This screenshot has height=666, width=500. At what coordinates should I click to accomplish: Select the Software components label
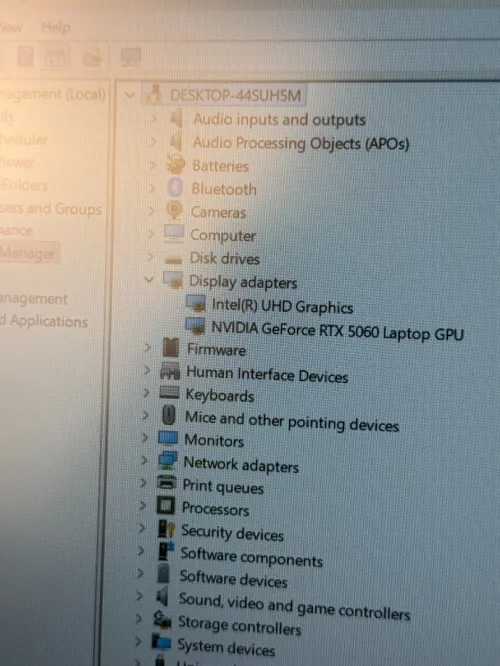coord(251,557)
